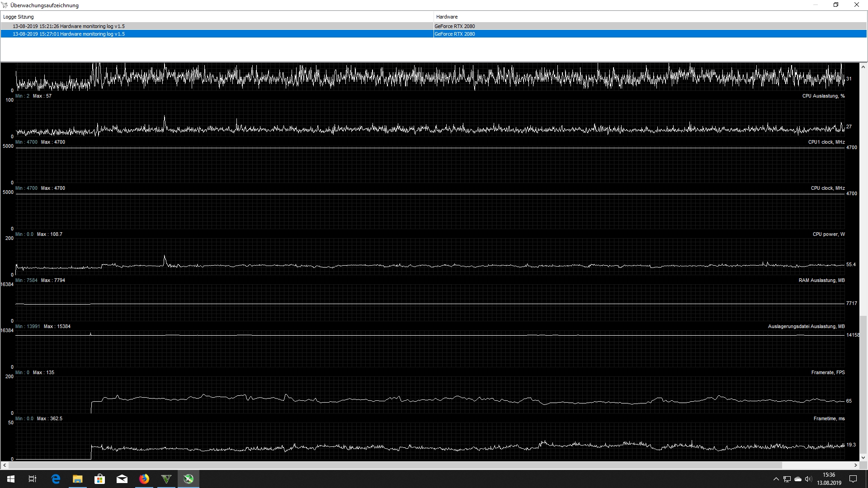
Task: Click the vertical scrollbar thumb
Action: (x=863, y=384)
